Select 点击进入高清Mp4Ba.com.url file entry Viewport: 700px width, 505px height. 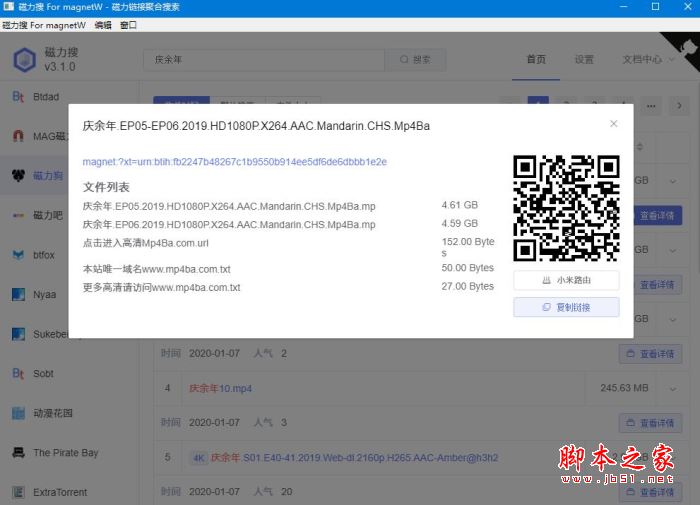(146, 243)
